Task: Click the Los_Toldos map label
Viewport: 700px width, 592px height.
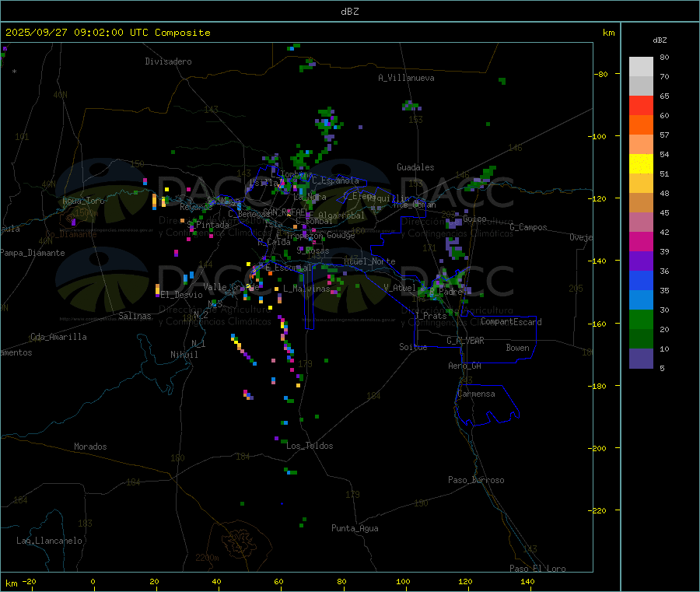Action: 310,446
